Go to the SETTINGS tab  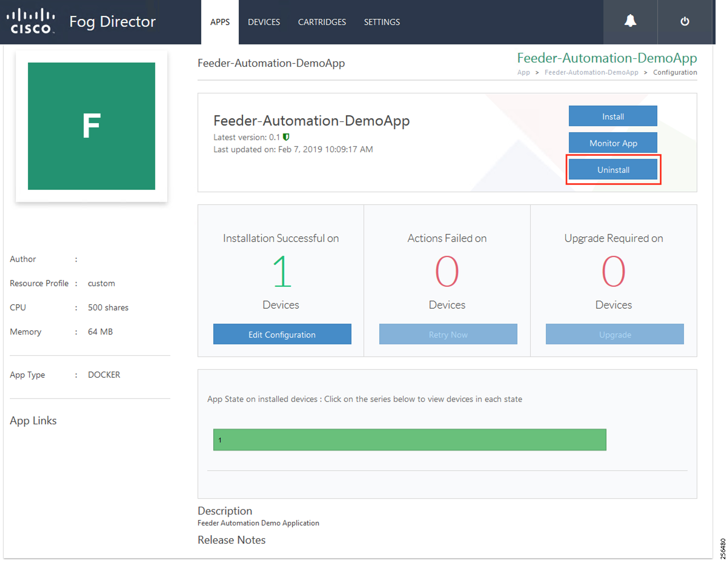coord(382,22)
